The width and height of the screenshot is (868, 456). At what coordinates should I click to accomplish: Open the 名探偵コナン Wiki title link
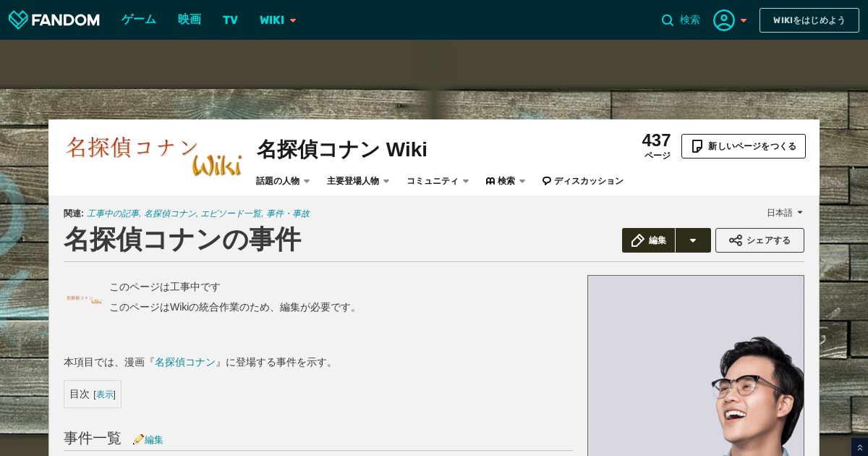tap(341, 149)
